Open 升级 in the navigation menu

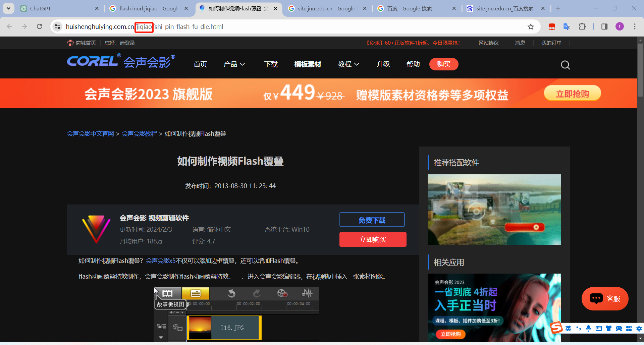click(x=383, y=64)
